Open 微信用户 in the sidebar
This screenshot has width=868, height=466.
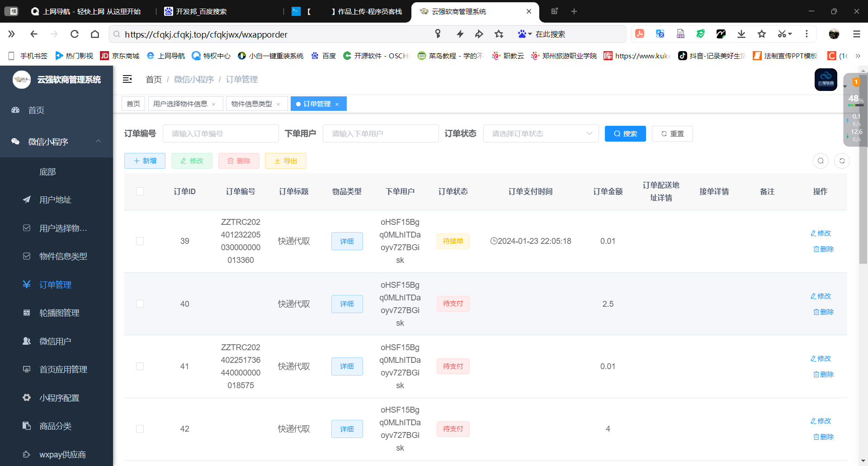[57, 341]
